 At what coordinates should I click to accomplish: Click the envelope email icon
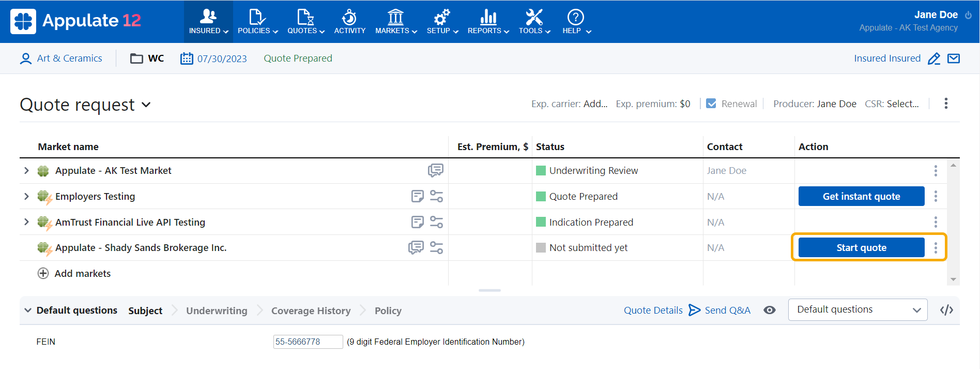pyautogui.click(x=954, y=58)
